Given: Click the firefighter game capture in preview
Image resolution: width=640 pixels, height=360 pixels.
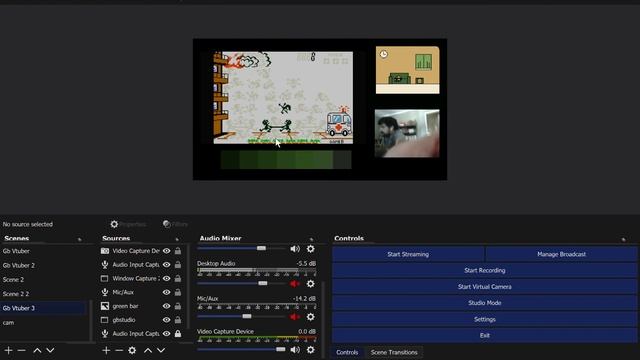Looking at the screenshot, I should point(283,98).
